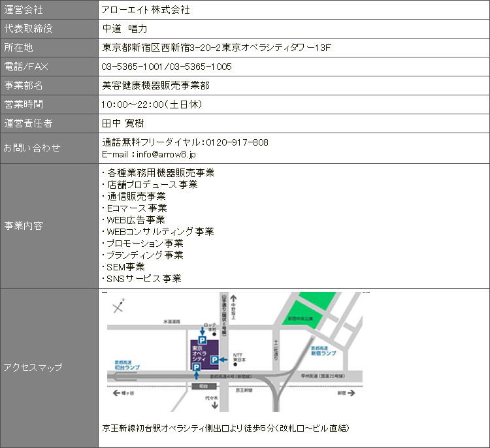Click the compass north indicator on the map
Viewport: 490px width, 448px height.
(x=118, y=305)
